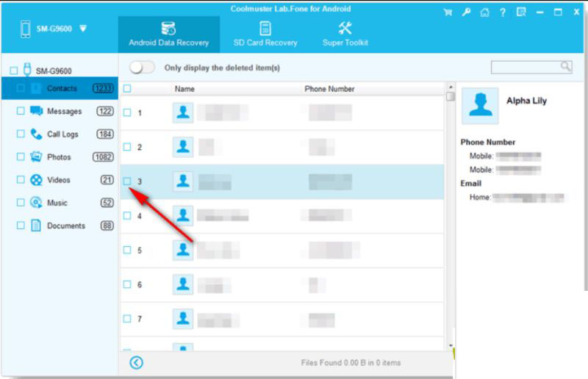Click the key registration icon

[466, 12]
